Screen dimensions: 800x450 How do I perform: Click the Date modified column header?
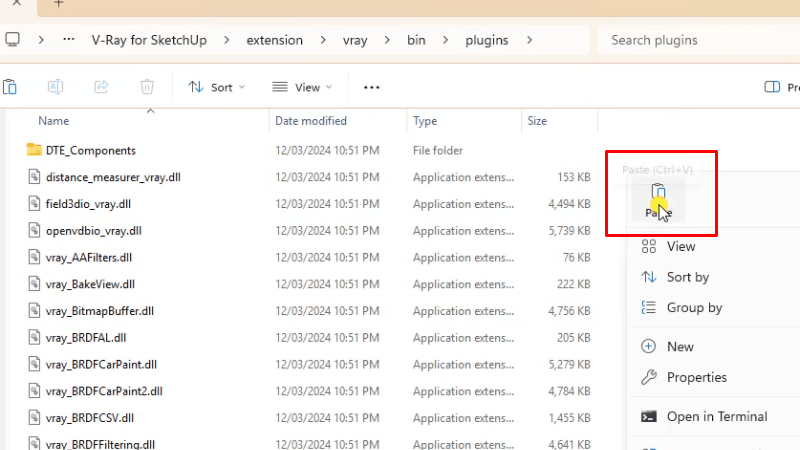click(x=311, y=121)
